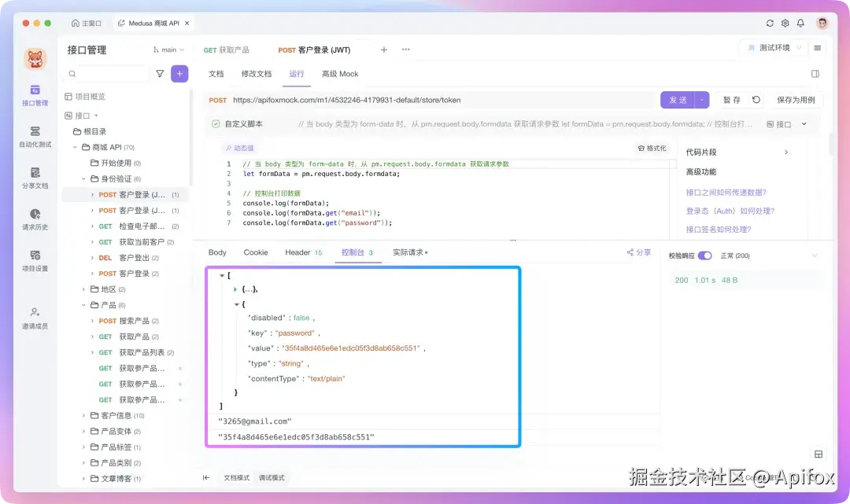Open the 实际请求 tab
This screenshot has width=850, height=504.
[x=410, y=252]
